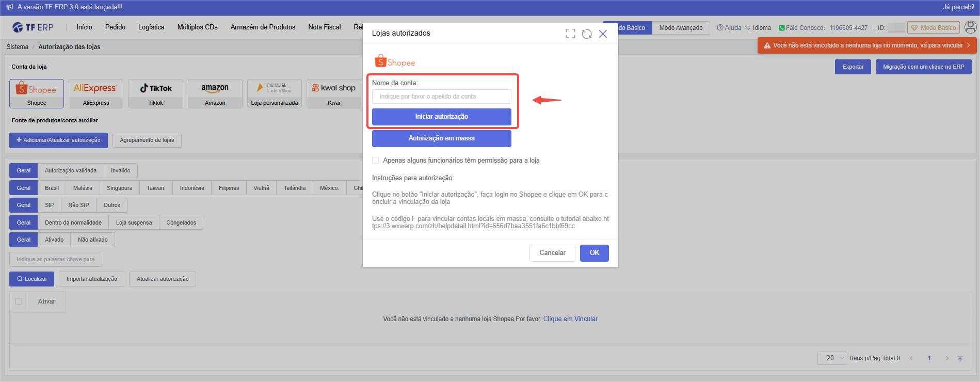Open the Nota Fiscal menu
This screenshot has height=382, width=980.
[324, 27]
